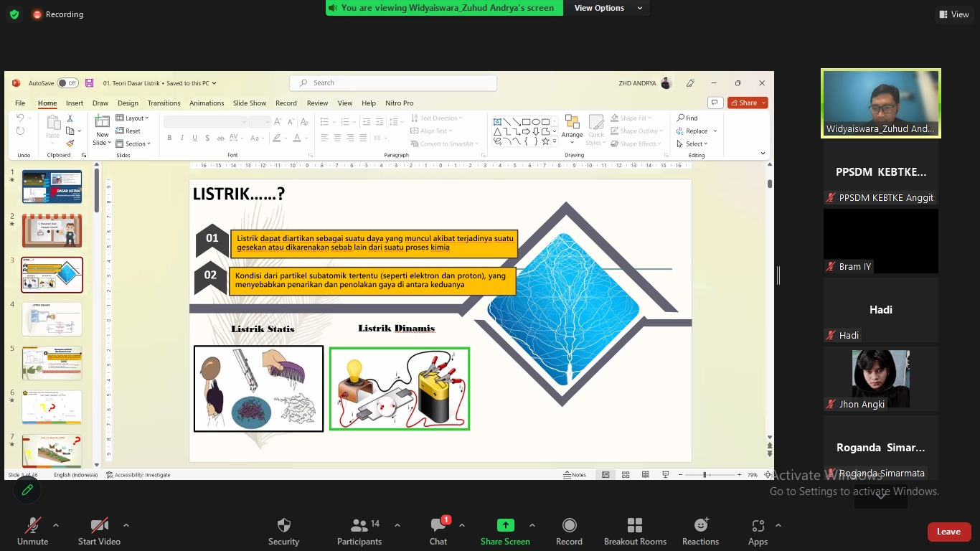Open the Chat panel in Zoom
Viewport: 980px width, 551px height.
pyautogui.click(x=438, y=526)
